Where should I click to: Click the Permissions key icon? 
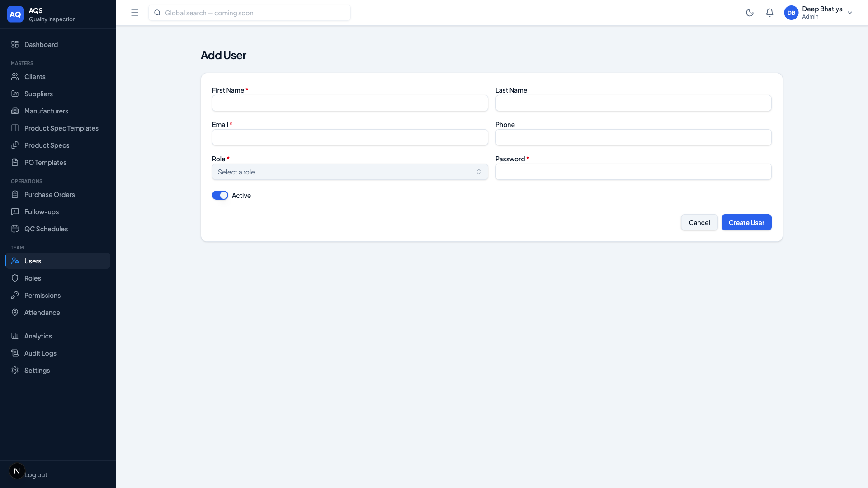point(15,295)
